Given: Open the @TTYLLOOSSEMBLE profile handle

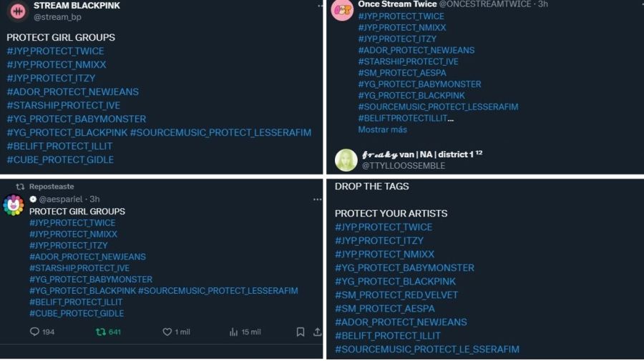Looking at the screenshot, I should (x=404, y=166).
